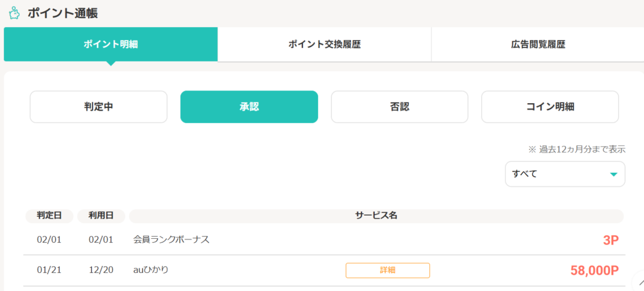644x291 pixels.
Task: Switch to the ポイント明細 tab
Action: click(111, 45)
